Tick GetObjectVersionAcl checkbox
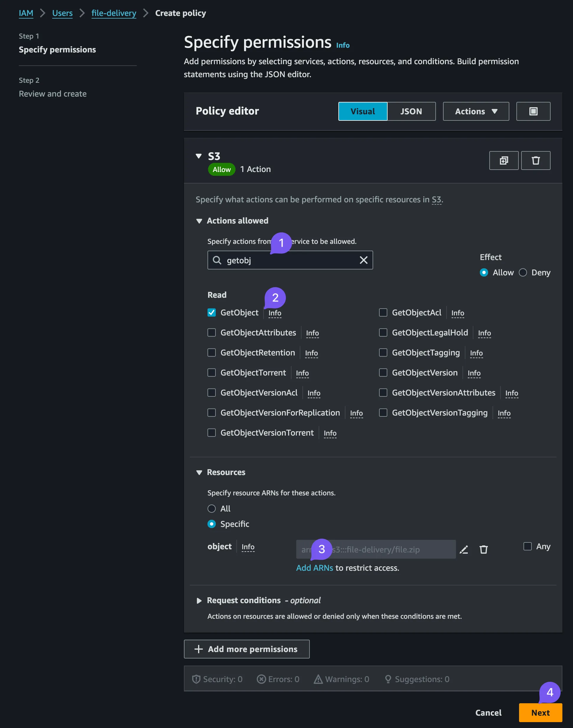Viewport: 573px width, 728px height. pos(211,393)
